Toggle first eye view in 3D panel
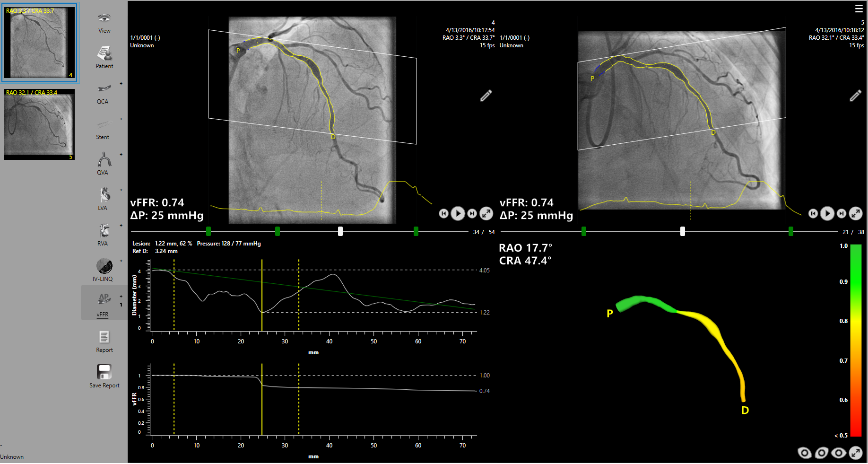This screenshot has width=868, height=464. click(x=805, y=453)
